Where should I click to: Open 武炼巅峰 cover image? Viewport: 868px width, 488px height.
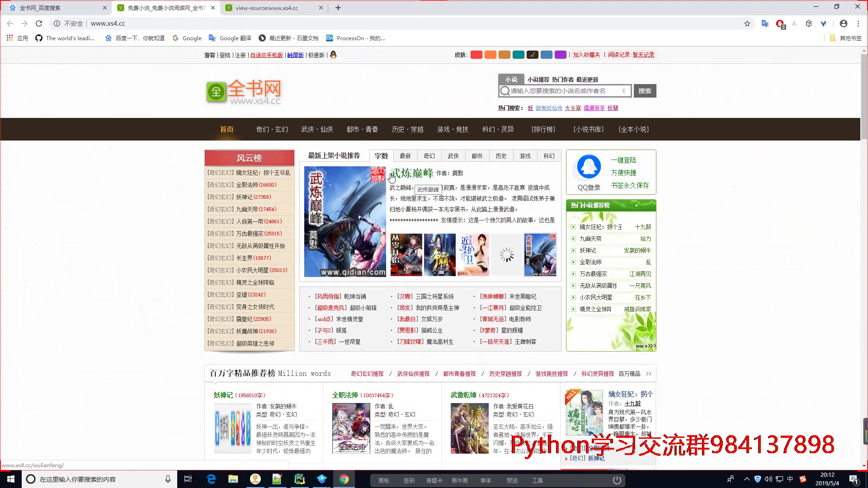tap(345, 221)
